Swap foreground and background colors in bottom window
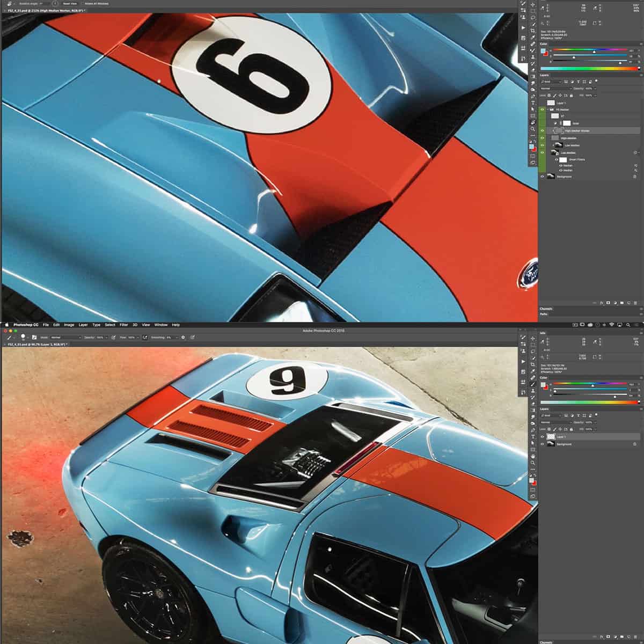Screen dimensions: 644x644 tap(535, 475)
